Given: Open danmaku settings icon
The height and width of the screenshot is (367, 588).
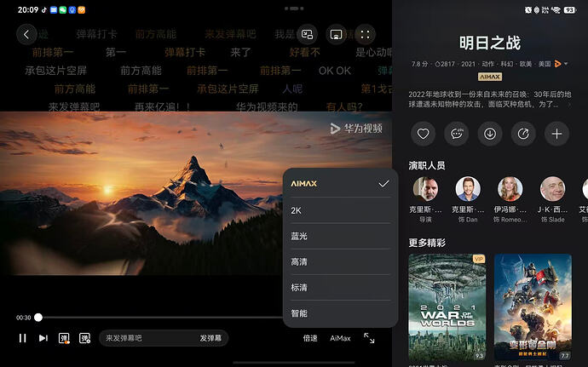Looking at the screenshot, I should point(84,338).
